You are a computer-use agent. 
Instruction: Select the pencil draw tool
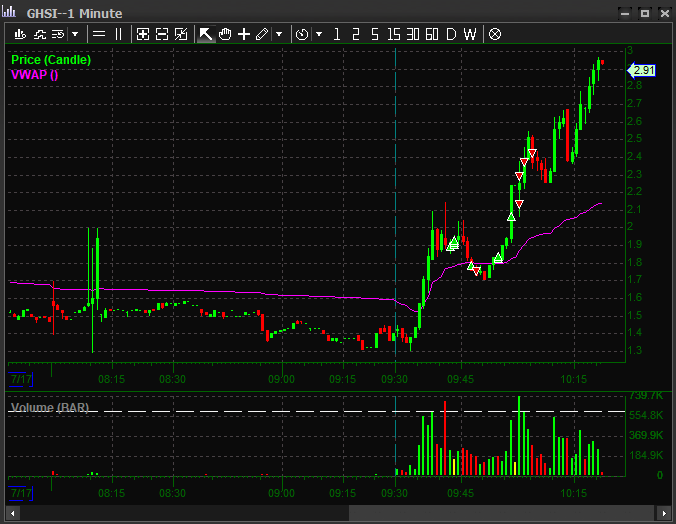(x=262, y=34)
